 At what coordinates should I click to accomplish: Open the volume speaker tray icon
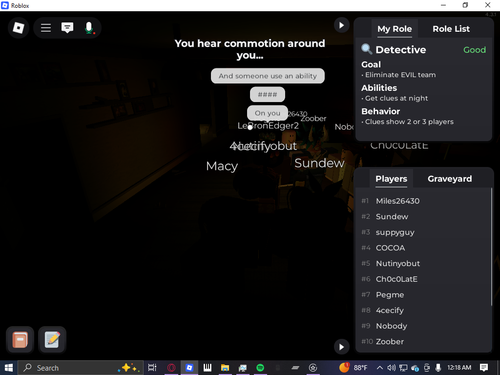tap(391, 368)
